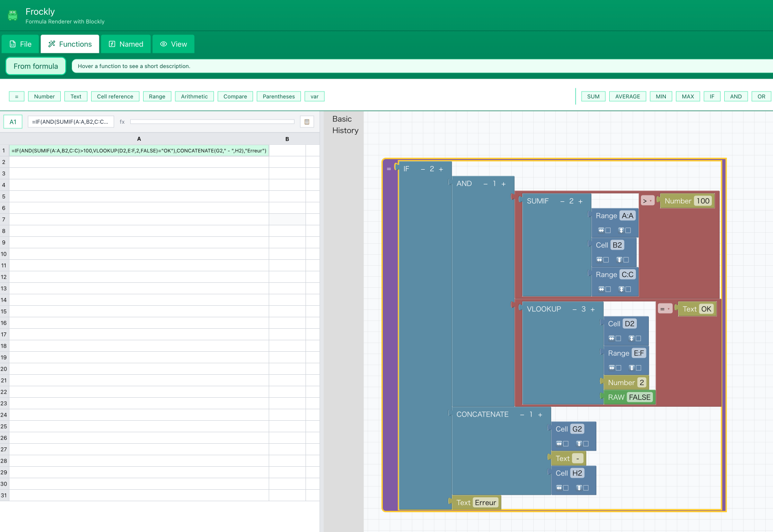Screen dimensions: 773x532
Task: Click the fx icon beside the formula bar
Action: 122,121
